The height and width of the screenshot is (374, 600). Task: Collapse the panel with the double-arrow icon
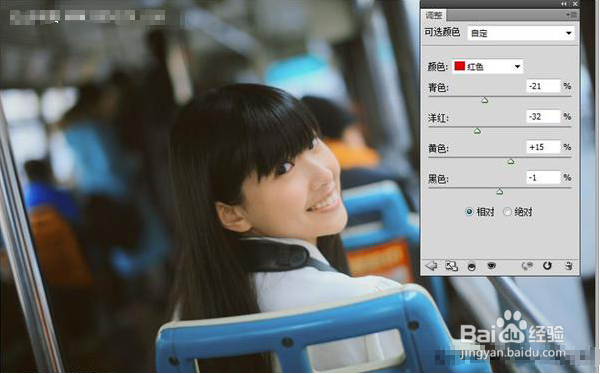tap(564, 4)
